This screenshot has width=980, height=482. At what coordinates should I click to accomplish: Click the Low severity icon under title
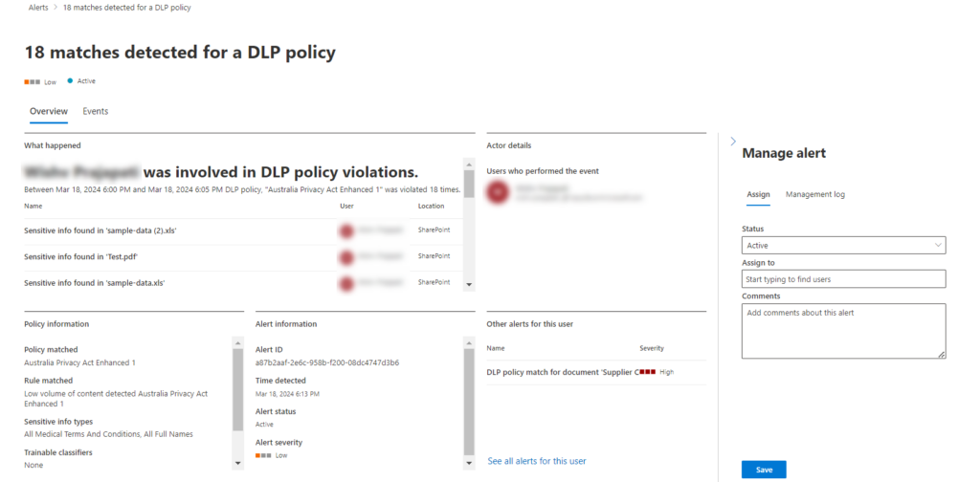click(32, 82)
